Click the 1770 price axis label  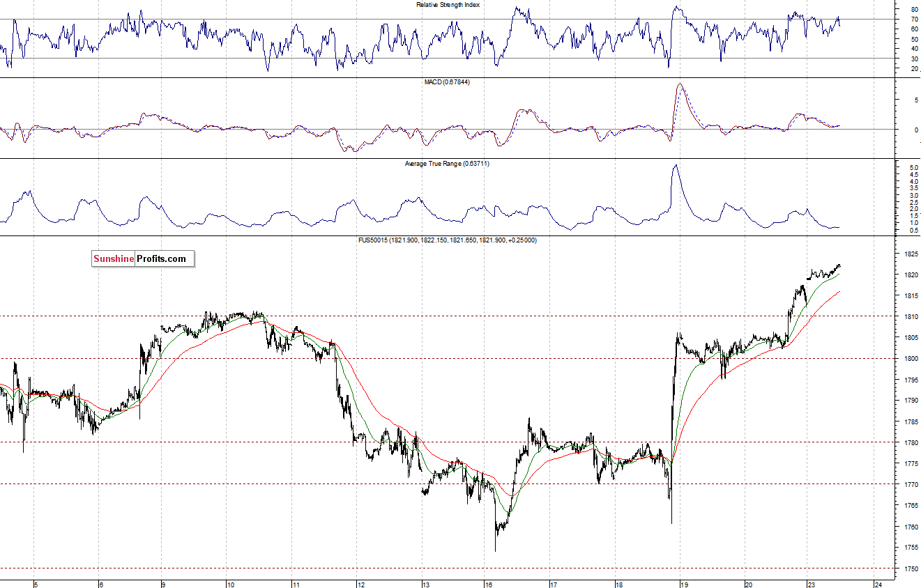pos(911,484)
